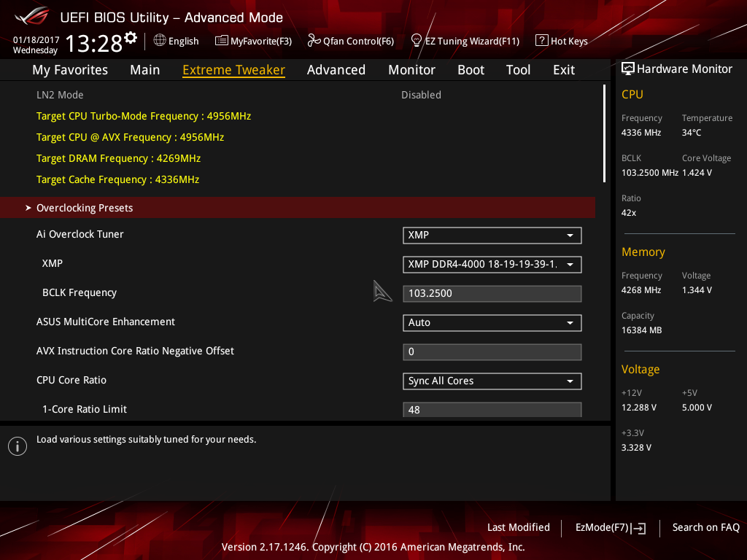
Task: Click the CPU Ratio 42x value
Action: (629, 213)
